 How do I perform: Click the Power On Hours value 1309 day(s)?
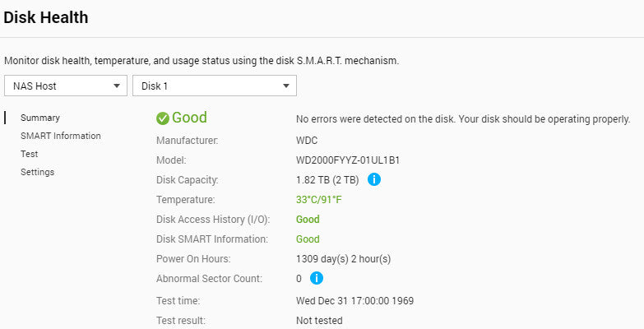343,259
